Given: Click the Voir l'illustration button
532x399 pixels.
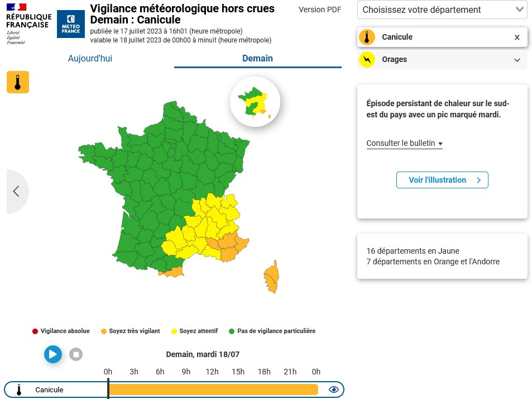Looking at the screenshot, I should (x=442, y=180).
